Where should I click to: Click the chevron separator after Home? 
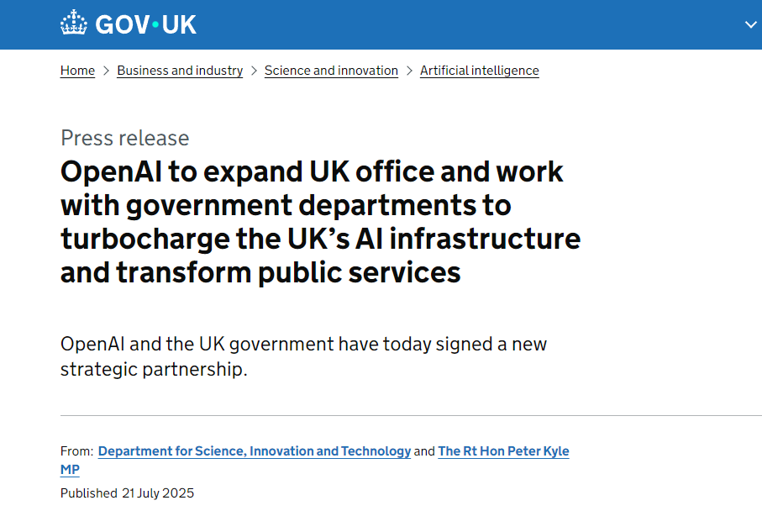[106, 71]
